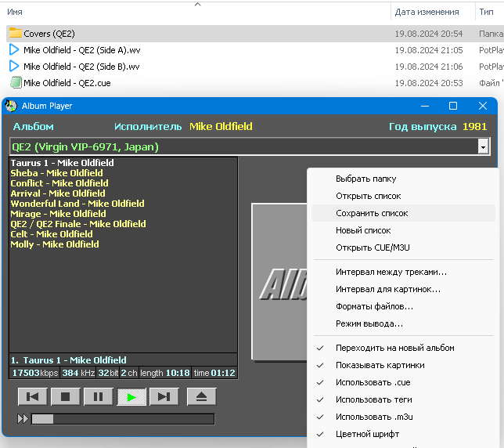Click the release year '1981'
Image resolution: width=504 pixels, height=448 pixels.
[x=474, y=126]
